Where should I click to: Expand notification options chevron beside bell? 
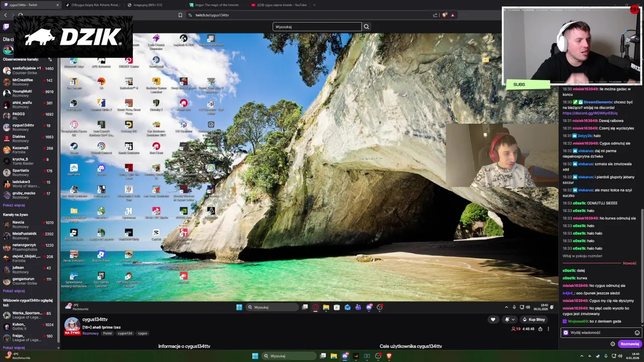point(513,320)
